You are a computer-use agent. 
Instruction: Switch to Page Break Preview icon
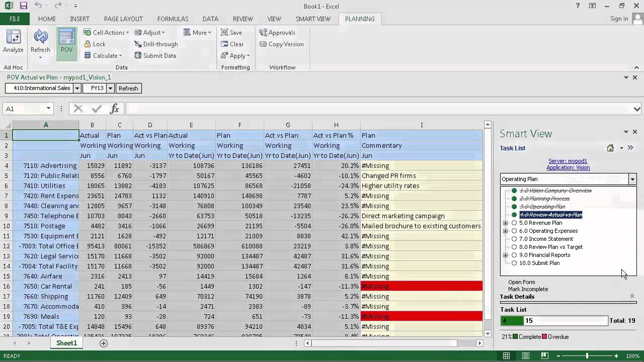(x=544, y=356)
